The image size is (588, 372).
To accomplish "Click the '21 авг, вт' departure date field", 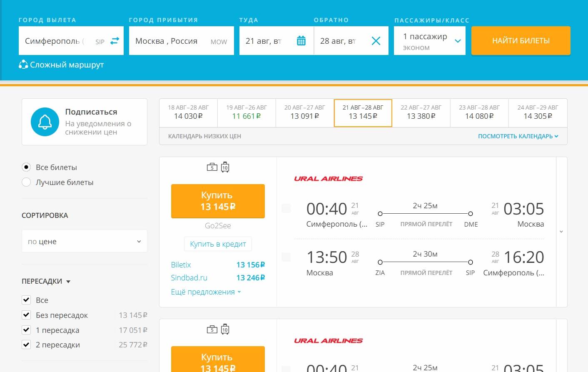I will (276, 41).
